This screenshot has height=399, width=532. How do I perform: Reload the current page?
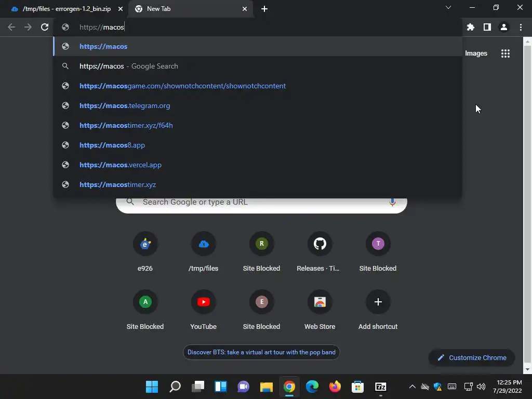point(45,27)
